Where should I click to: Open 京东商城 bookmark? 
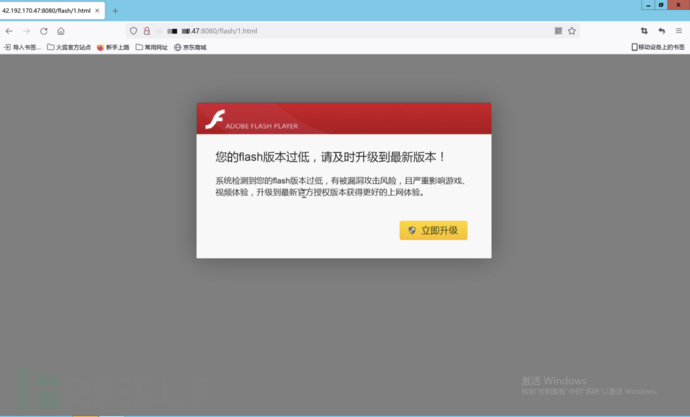(190, 47)
